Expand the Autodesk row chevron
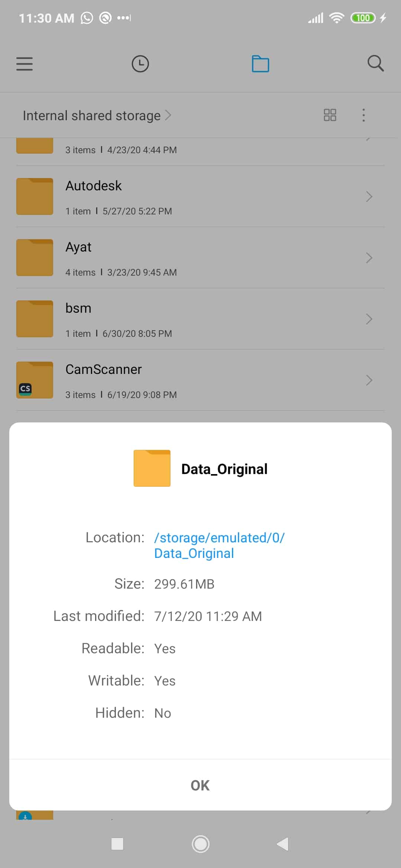The height and width of the screenshot is (868, 401). tap(369, 197)
